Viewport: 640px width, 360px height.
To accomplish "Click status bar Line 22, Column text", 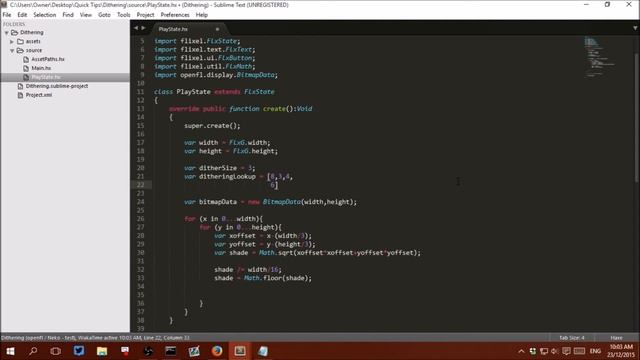I will click(x=167, y=338).
